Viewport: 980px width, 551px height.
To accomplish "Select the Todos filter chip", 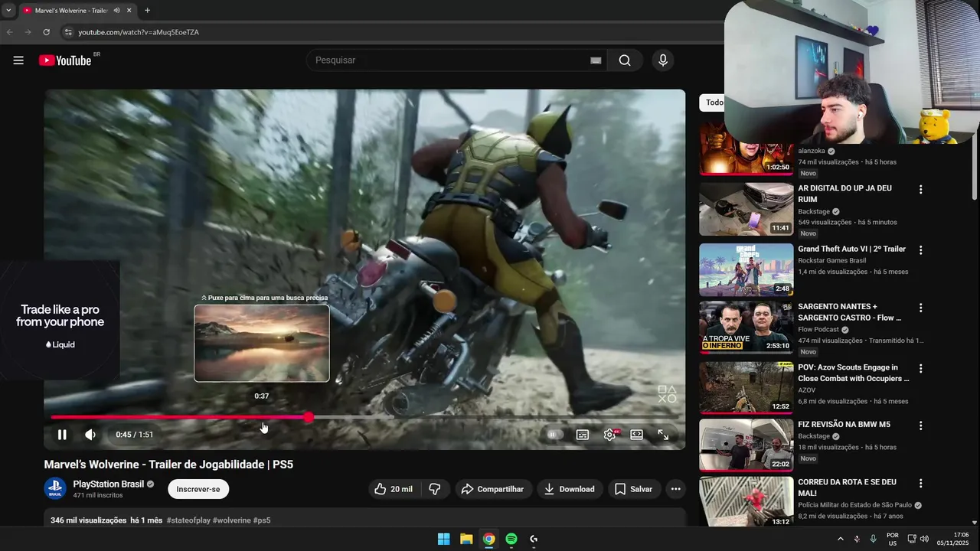I will pos(713,103).
